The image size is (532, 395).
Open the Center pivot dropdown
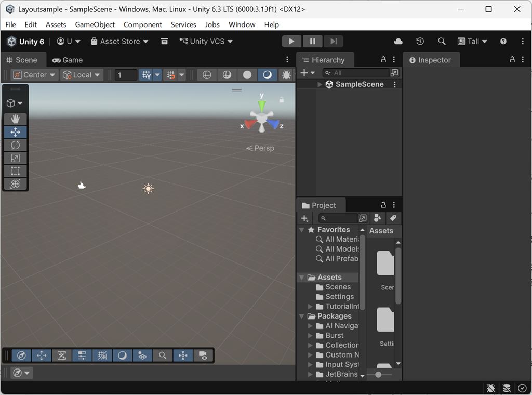(x=33, y=75)
